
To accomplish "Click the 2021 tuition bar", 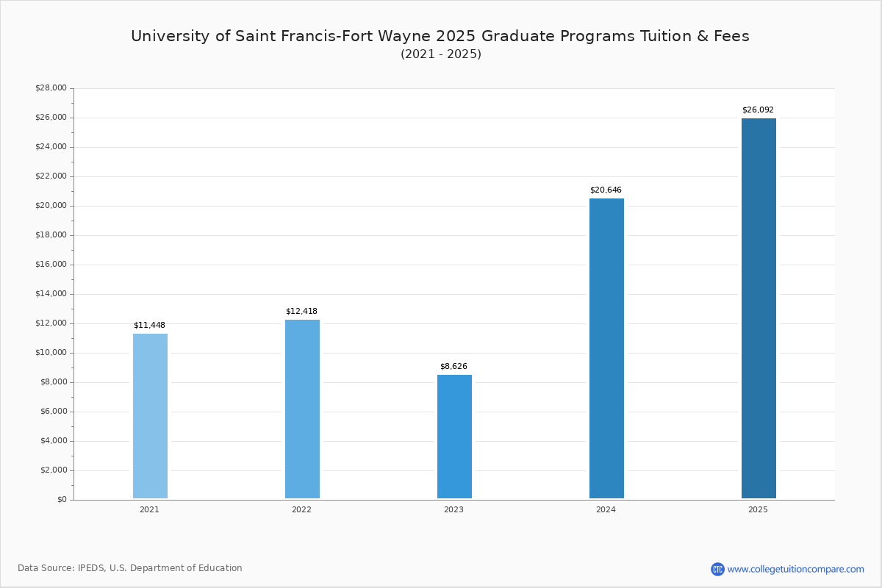I will pyautogui.click(x=150, y=416).
